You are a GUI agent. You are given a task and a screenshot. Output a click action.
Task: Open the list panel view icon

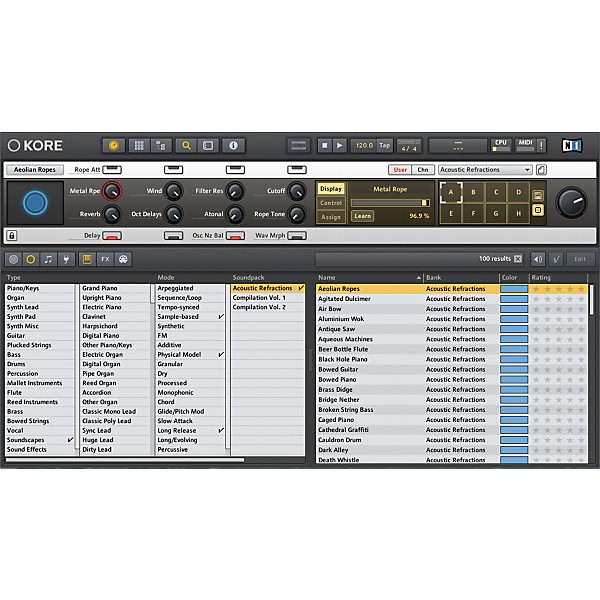coord(208,146)
